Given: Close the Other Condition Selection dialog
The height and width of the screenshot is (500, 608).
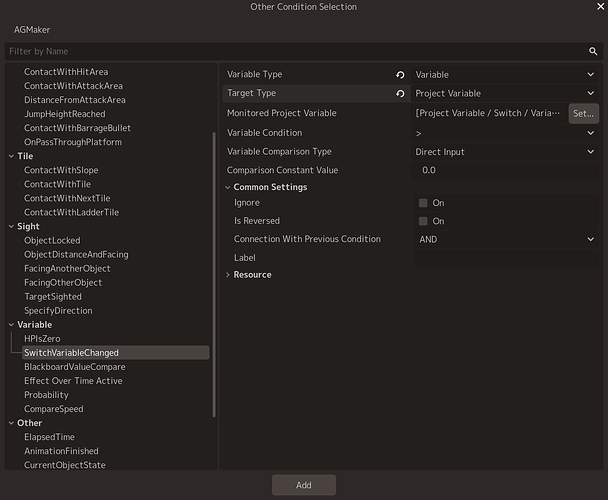Looking at the screenshot, I should [x=600, y=6].
